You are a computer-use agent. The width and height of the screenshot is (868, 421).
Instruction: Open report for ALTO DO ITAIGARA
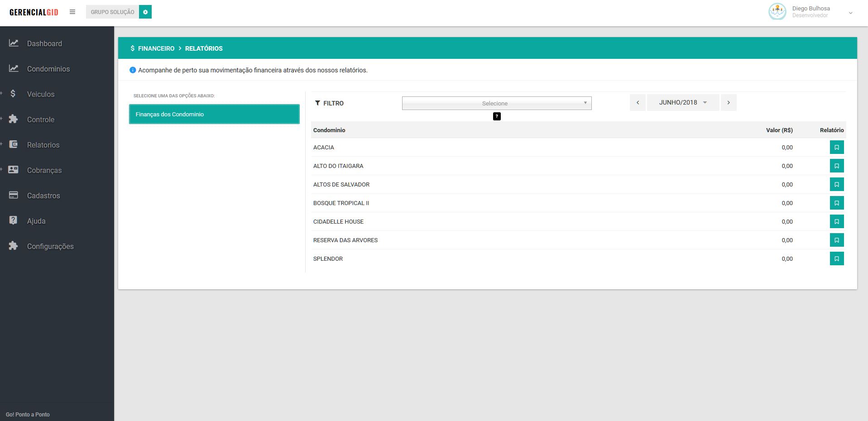point(837,166)
